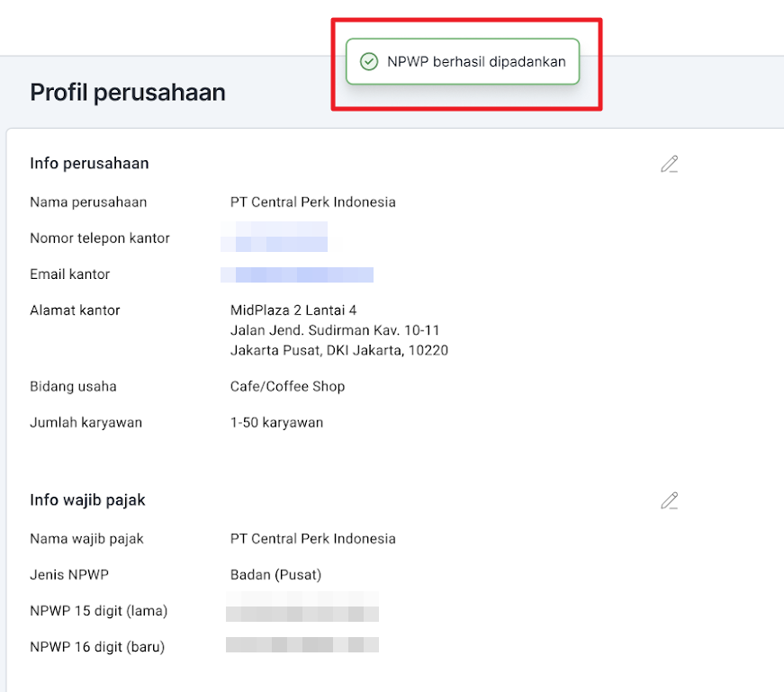Click the 'NPWP 16 digit (baru)' label
This screenshot has width=784, height=692.
coord(97,646)
